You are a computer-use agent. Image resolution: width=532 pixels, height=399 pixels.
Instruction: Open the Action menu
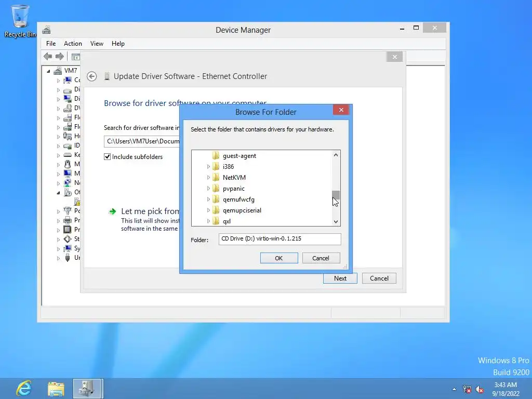(73, 44)
